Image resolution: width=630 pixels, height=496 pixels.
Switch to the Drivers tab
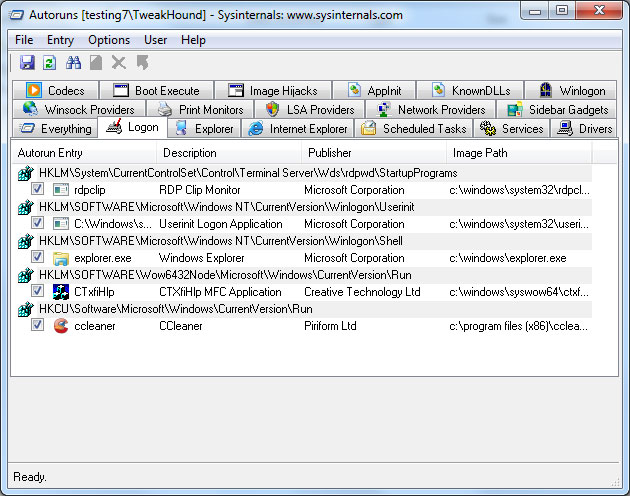click(584, 128)
